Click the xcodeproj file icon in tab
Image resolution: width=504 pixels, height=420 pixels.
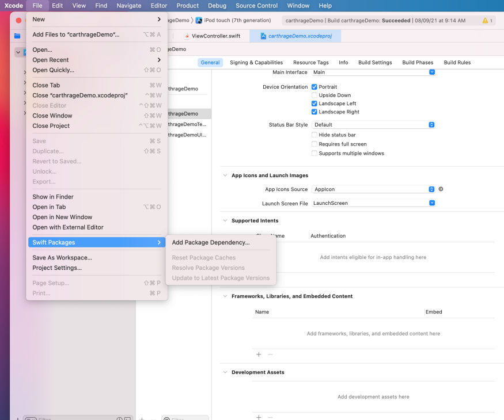263,36
